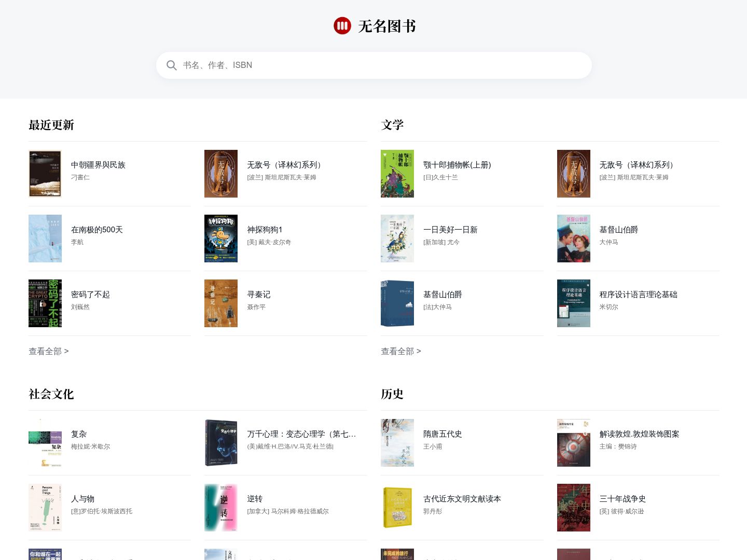Click author name 聂作平

[x=256, y=307]
